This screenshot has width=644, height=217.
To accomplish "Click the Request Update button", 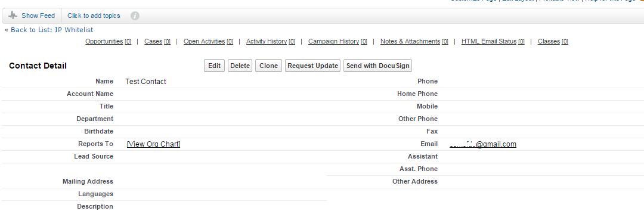I will coord(313,66).
